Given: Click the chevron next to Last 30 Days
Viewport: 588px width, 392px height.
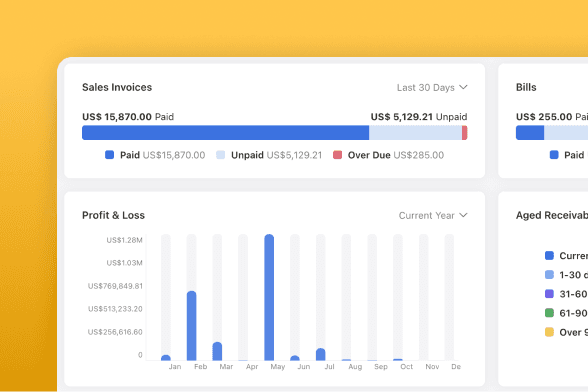Looking at the screenshot, I should point(464,87).
